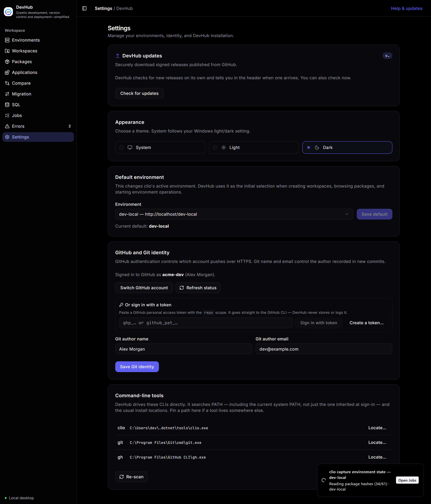Click Refresh status button
Image resolution: width=431 pixels, height=504 pixels.
tap(198, 288)
